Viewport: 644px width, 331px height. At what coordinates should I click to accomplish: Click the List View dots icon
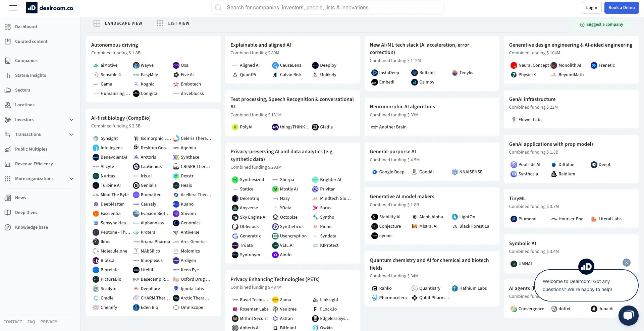160,23
